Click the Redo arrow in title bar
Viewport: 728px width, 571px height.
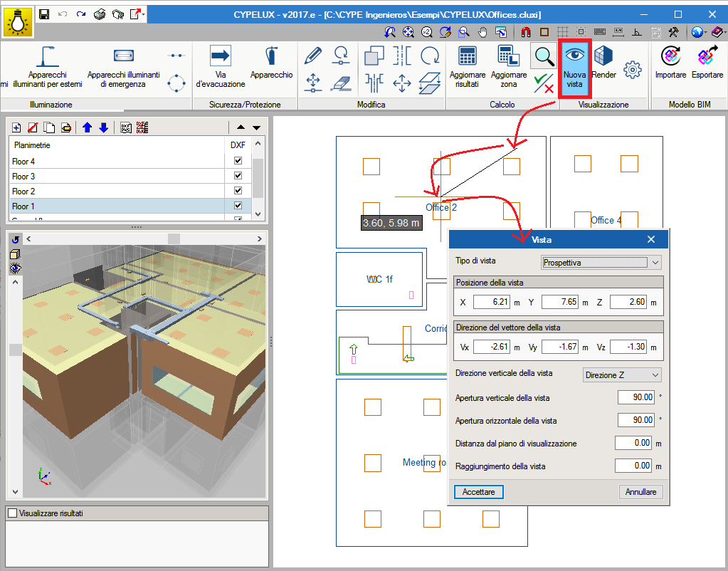pyautogui.click(x=81, y=14)
